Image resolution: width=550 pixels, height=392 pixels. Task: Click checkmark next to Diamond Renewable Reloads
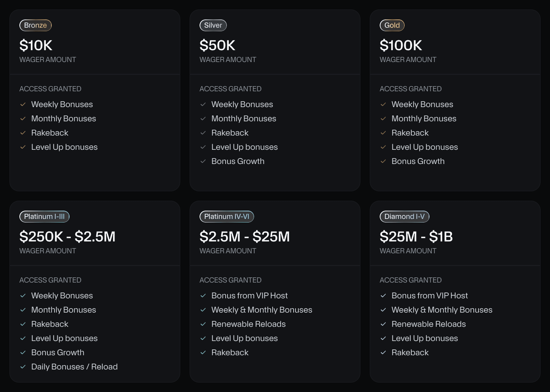tap(383, 324)
